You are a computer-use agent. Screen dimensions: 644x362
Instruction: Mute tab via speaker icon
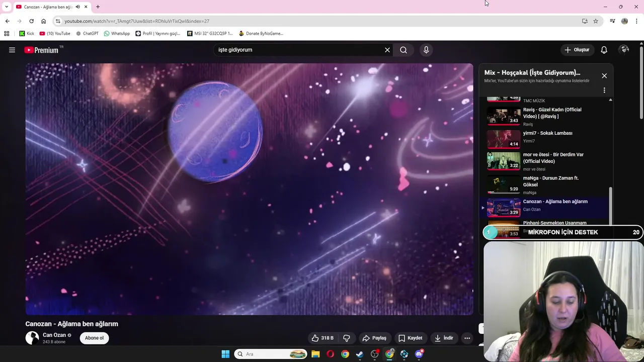click(x=77, y=7)
